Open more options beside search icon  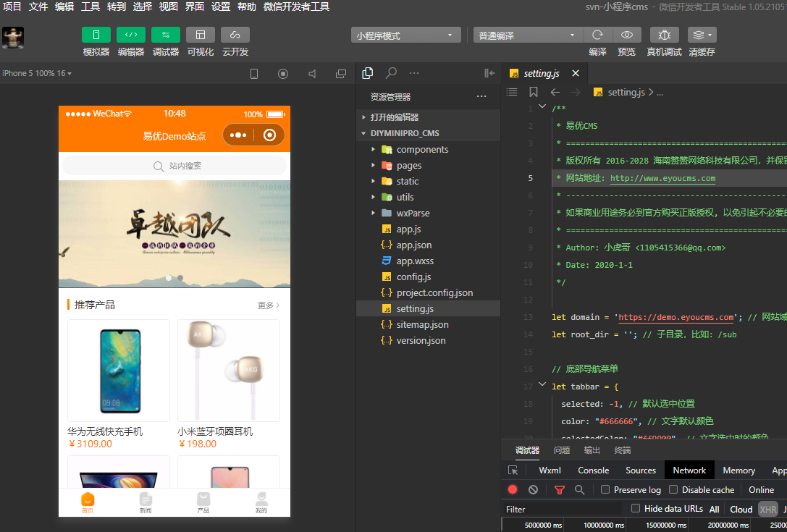[x=414, y=73]
